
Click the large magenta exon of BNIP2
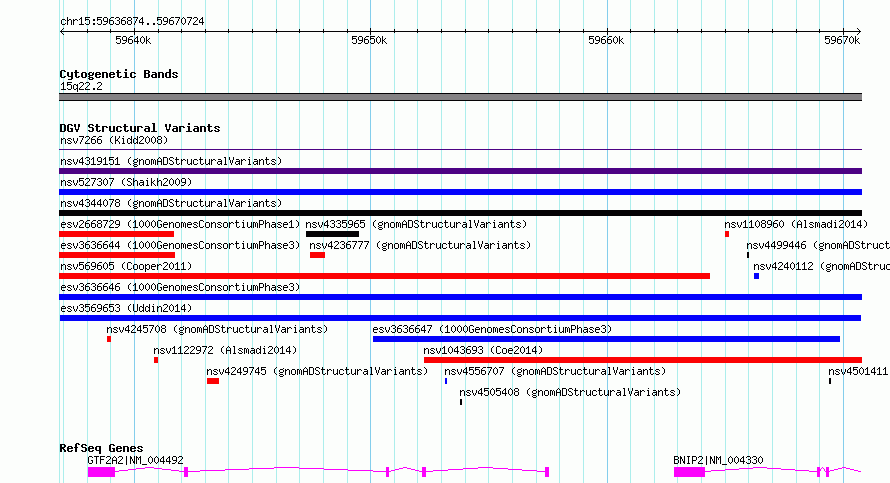689,472
